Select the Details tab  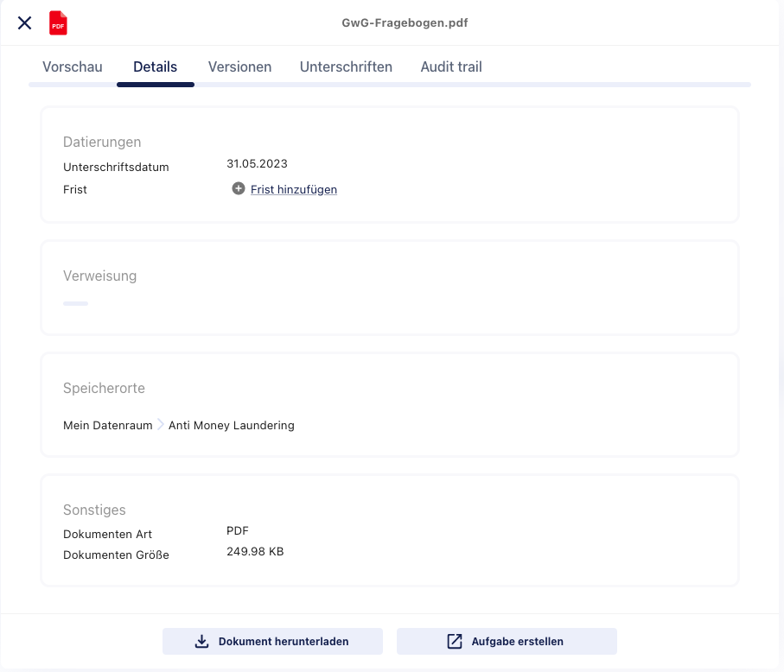point(155,67)
